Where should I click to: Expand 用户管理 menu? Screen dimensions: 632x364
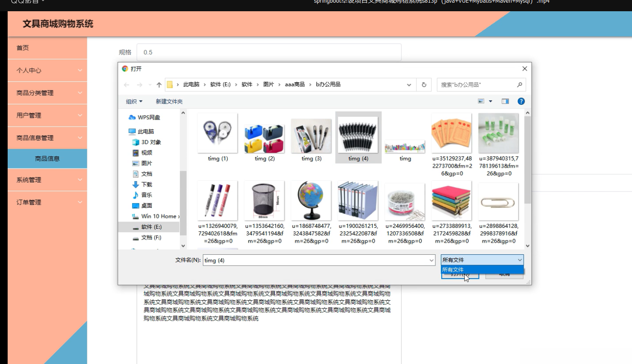click(47, 115)
